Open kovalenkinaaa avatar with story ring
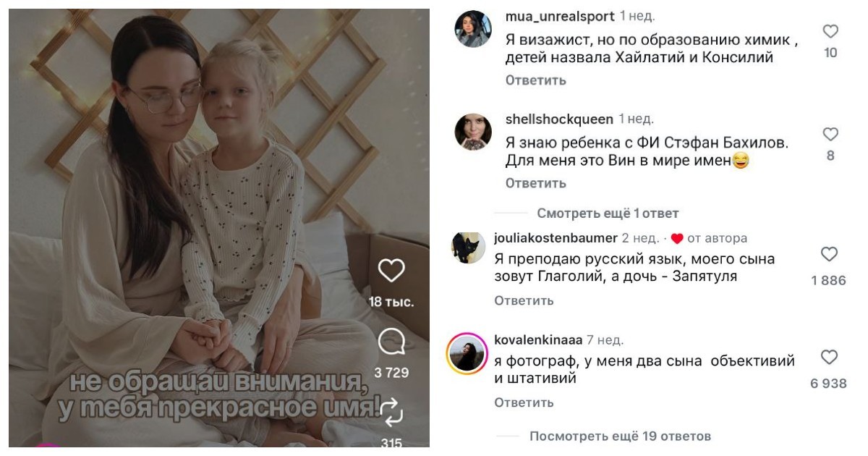 [467, 352]
